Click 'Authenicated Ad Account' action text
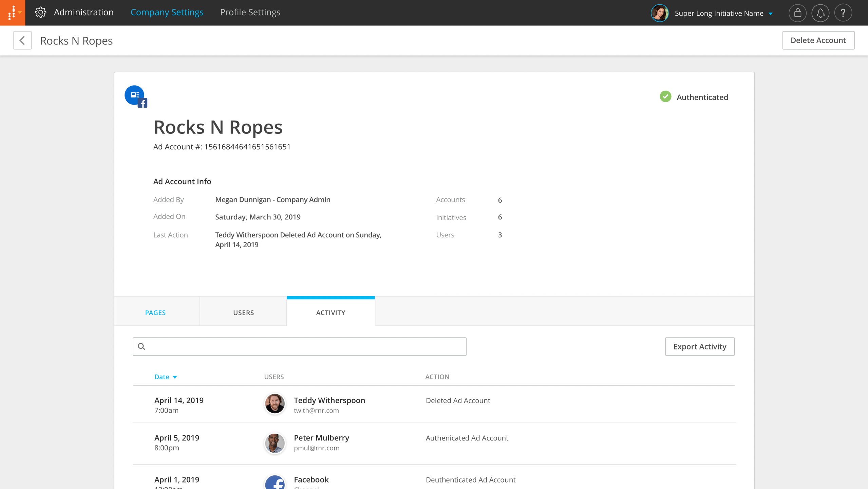 467,438
